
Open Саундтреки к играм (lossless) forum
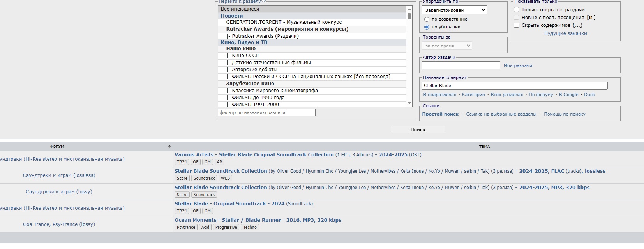tap(59, 175)
